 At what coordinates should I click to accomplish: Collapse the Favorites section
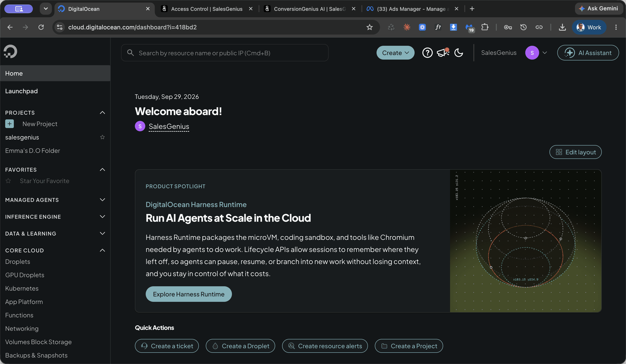(x=102, y=169)
